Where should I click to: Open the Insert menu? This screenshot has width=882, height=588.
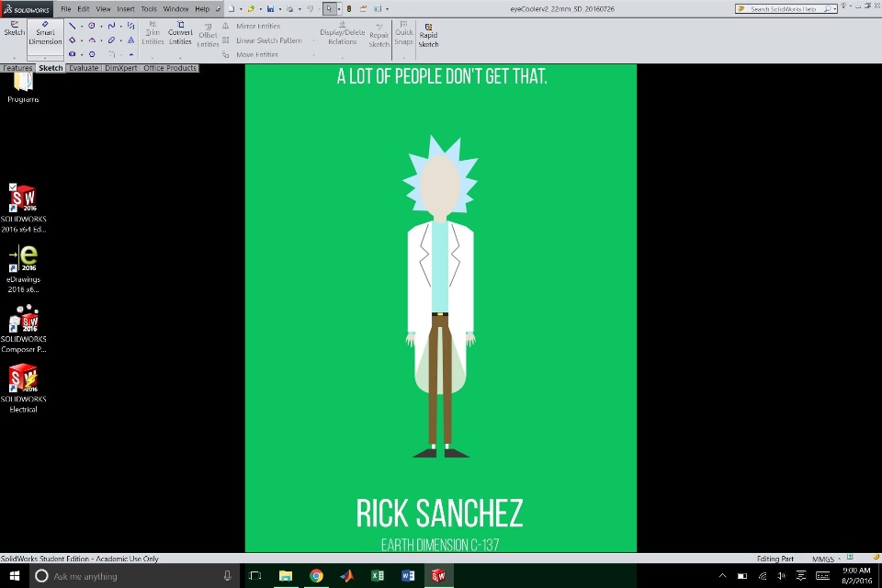(x=126, y=9)
